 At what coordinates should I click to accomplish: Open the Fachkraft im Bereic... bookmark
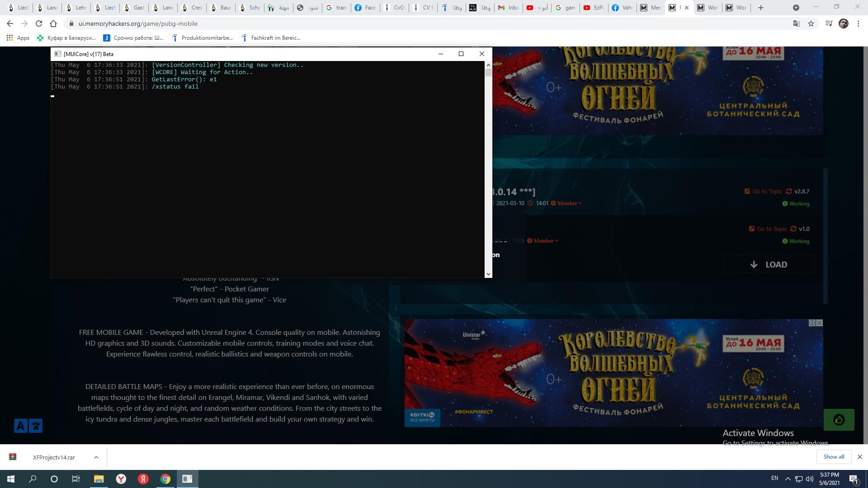[271, 38]
